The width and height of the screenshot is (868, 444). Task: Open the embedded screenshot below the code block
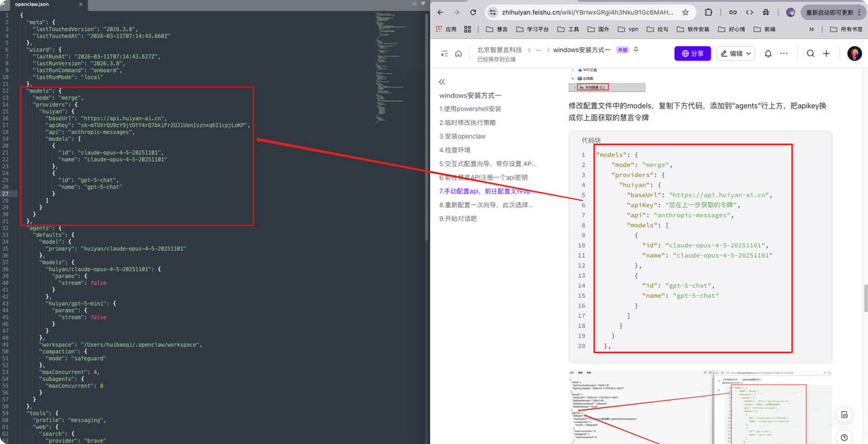point(700,407)
